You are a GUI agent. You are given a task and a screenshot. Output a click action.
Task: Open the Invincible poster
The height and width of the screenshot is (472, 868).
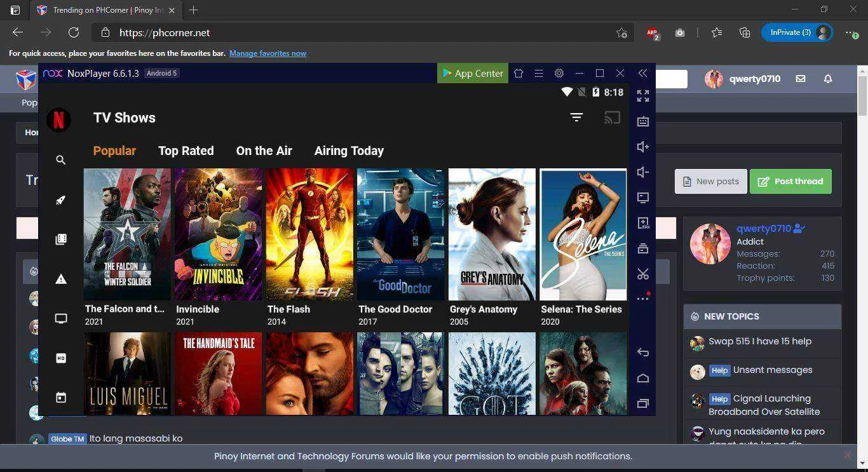(x=218, y=234)
